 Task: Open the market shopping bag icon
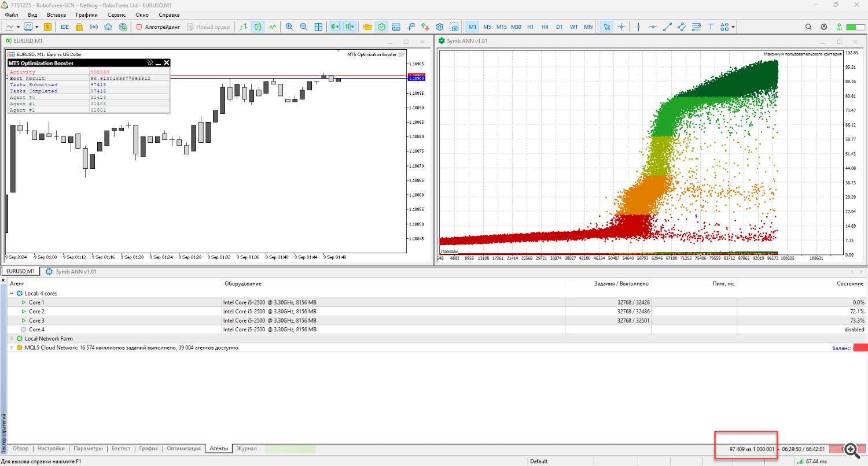pyautogui.click(x=79, y=27)
